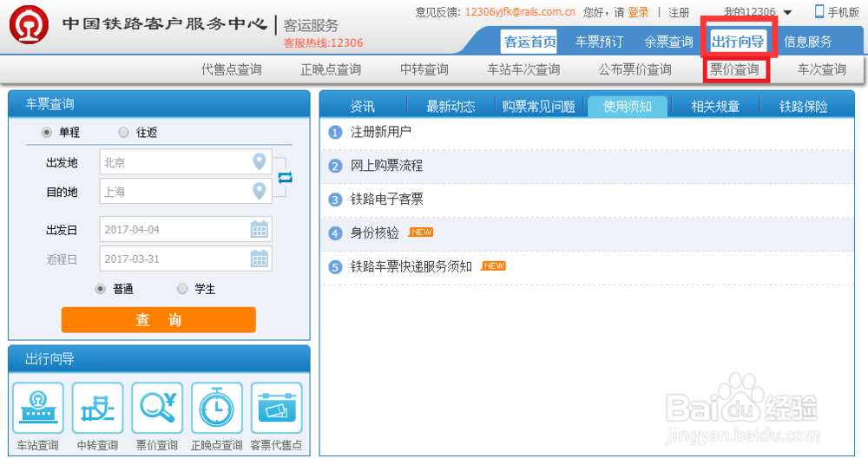Image resolution: width=868 pixels, height=465 pixels.
Task: Open the 网上购票流程 article
Action: [x=386, y=166]
